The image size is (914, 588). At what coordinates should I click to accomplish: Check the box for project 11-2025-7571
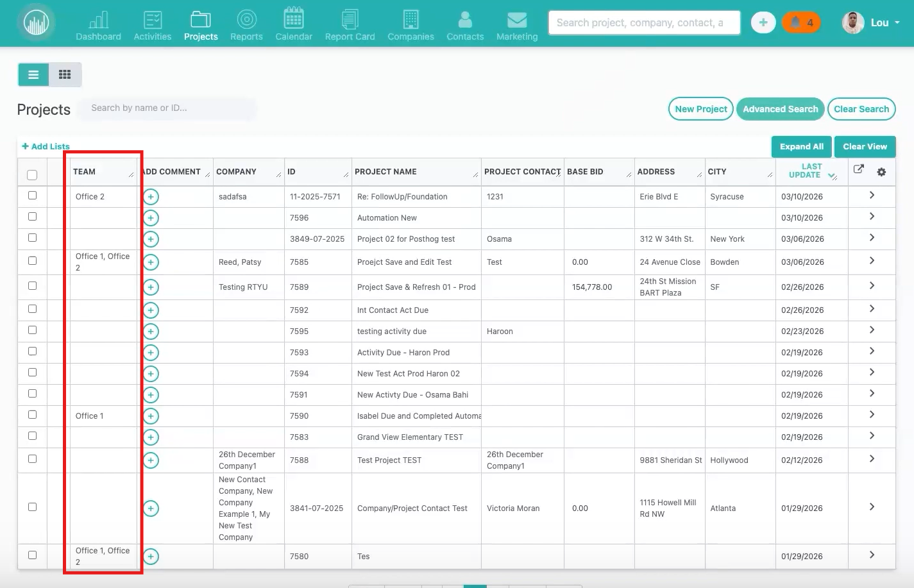[32, 196]
